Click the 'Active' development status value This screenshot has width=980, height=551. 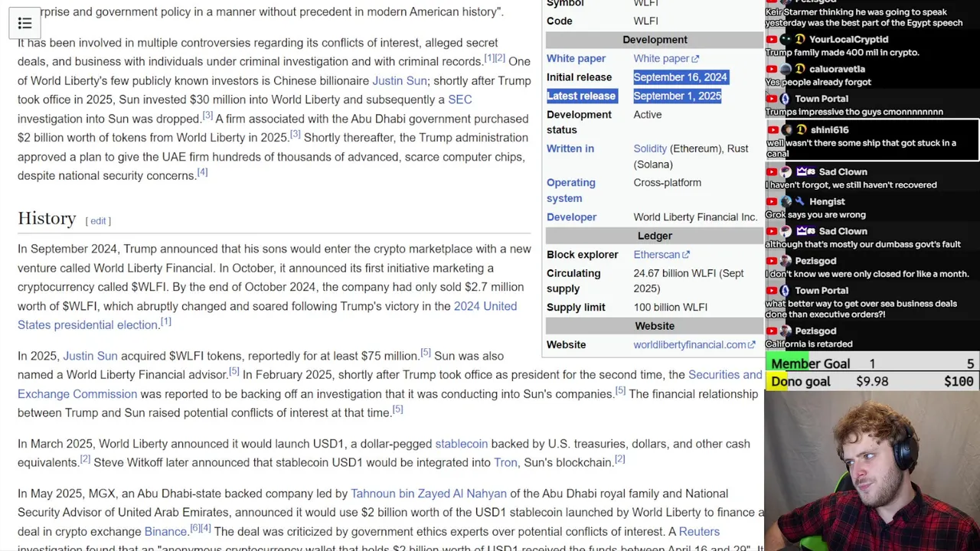pyautogui.click(x=648, y=115)
